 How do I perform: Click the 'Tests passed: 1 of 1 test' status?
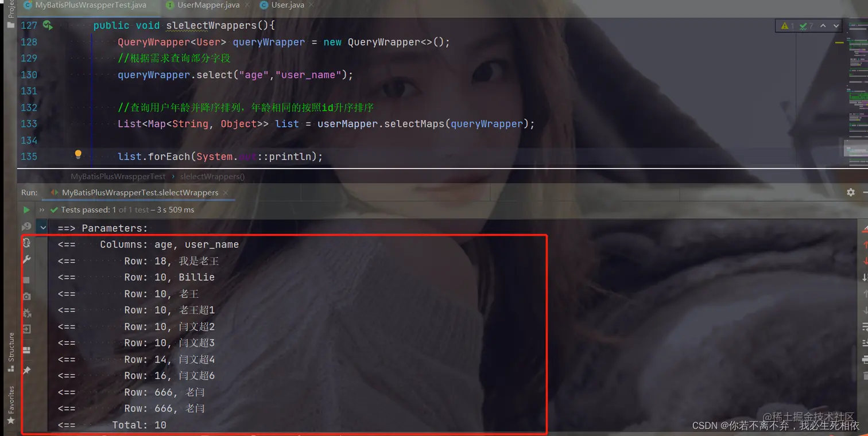pyautogui.click(x=127, y=210)
